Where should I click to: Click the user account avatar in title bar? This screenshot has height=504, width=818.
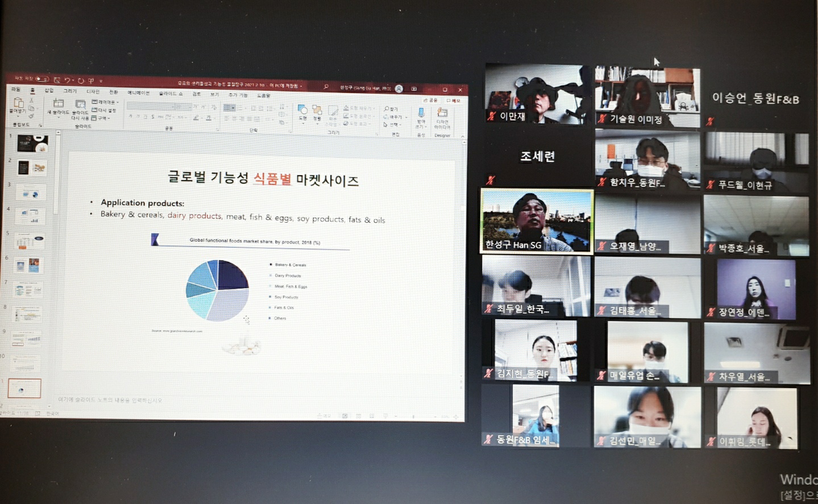click(398, 89)
